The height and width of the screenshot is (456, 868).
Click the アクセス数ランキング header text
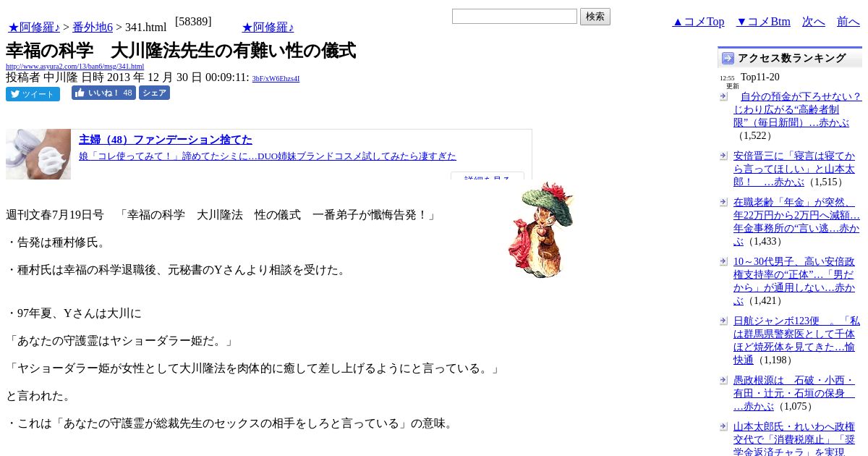791,58
